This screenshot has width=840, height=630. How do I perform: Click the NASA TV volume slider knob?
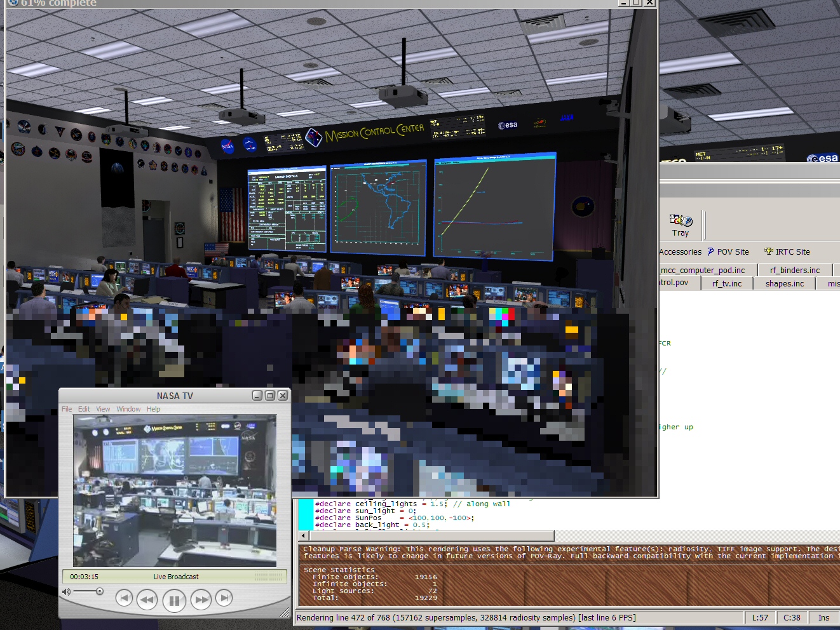coord(99,591)
